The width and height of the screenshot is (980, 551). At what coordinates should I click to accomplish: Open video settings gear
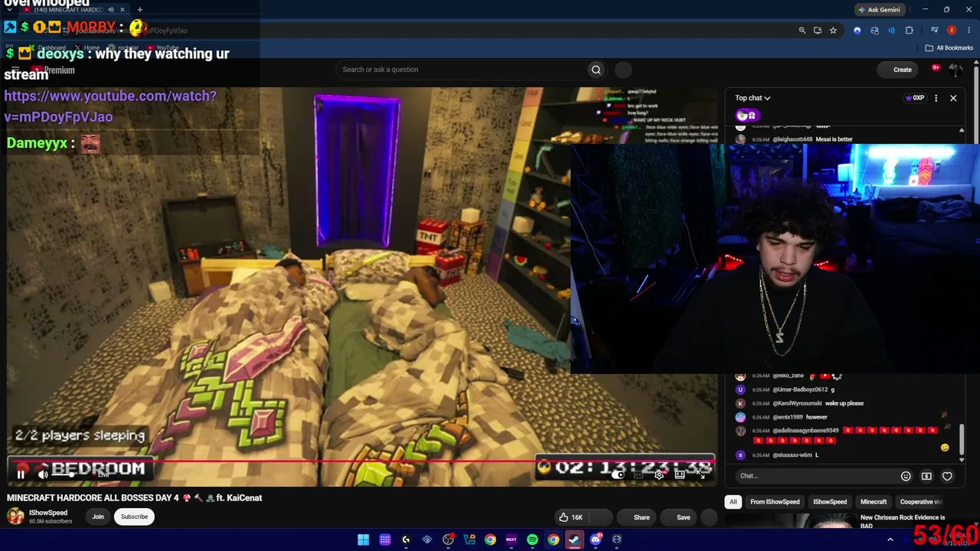(x=658, y=474)
